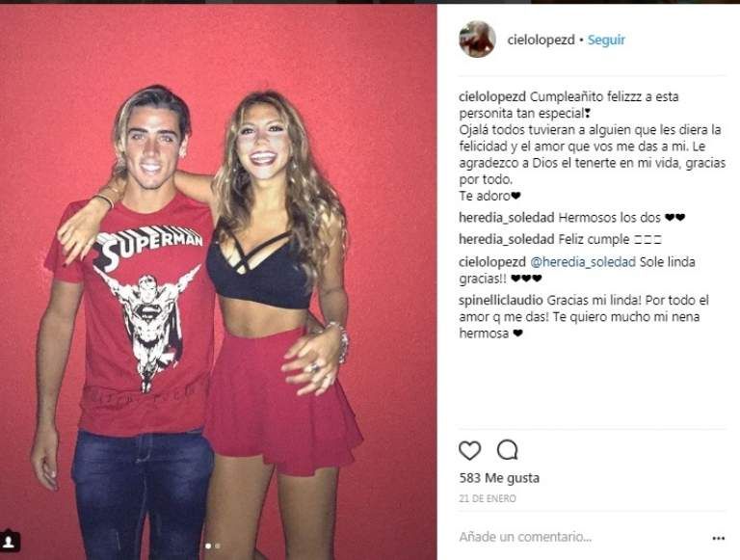Image resolution: width=740 pixels, height=560 pixels.
Task: Open the three-dots more options menu
Action: (x=718, y=538)
